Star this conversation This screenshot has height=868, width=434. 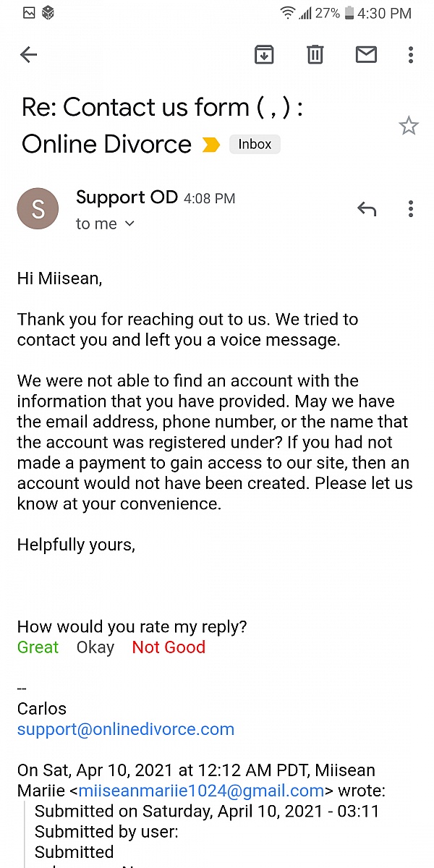409,126
